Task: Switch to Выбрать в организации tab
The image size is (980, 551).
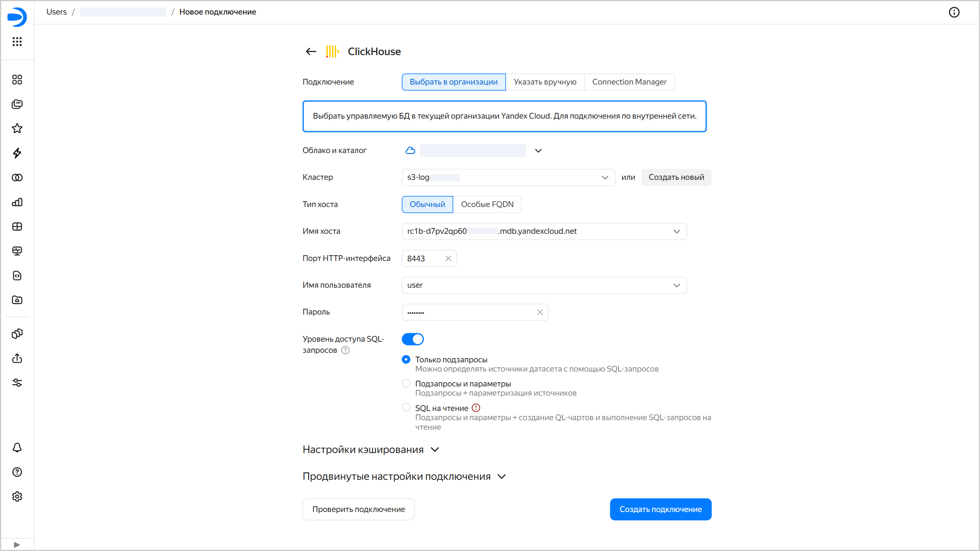Action: [454, 82]
